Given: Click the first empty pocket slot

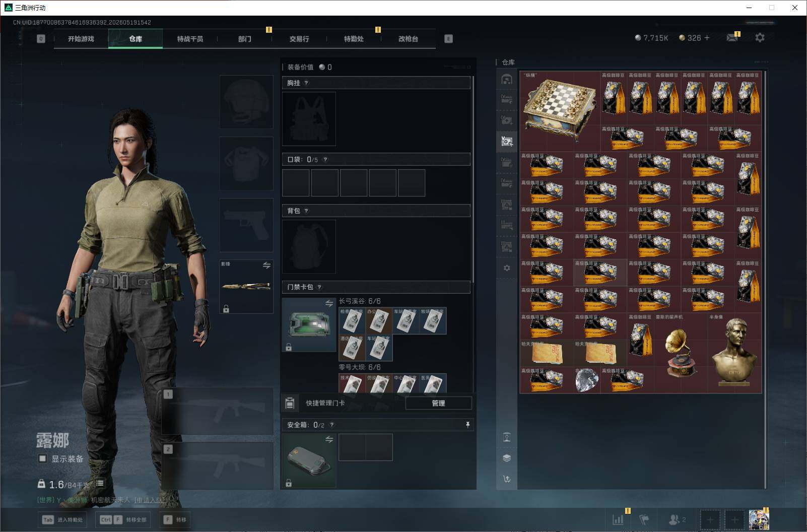Looking at the screenshot, I should tap(296, 183).
